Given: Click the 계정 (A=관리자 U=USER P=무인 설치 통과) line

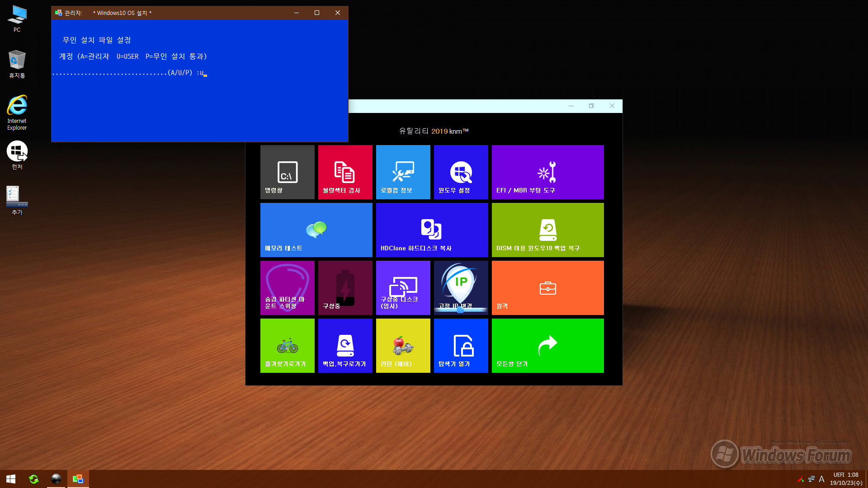Looking at the screenshot, I should click(x=133, y=56).
